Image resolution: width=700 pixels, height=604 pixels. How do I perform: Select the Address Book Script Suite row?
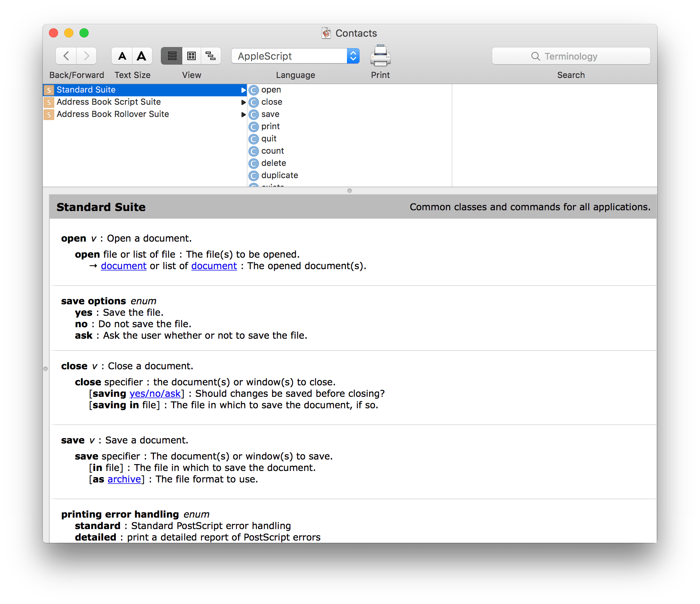(145, 102)
